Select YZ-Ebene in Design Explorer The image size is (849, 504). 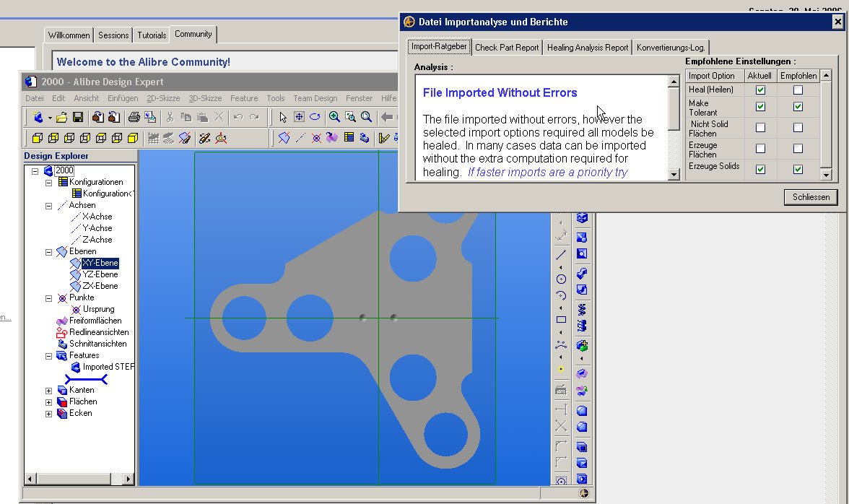pos(100,274)
